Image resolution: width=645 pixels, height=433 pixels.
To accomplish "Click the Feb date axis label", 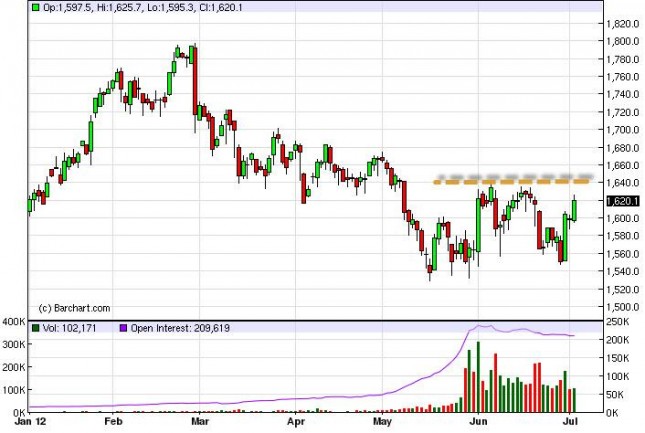I will click(113, 421).
